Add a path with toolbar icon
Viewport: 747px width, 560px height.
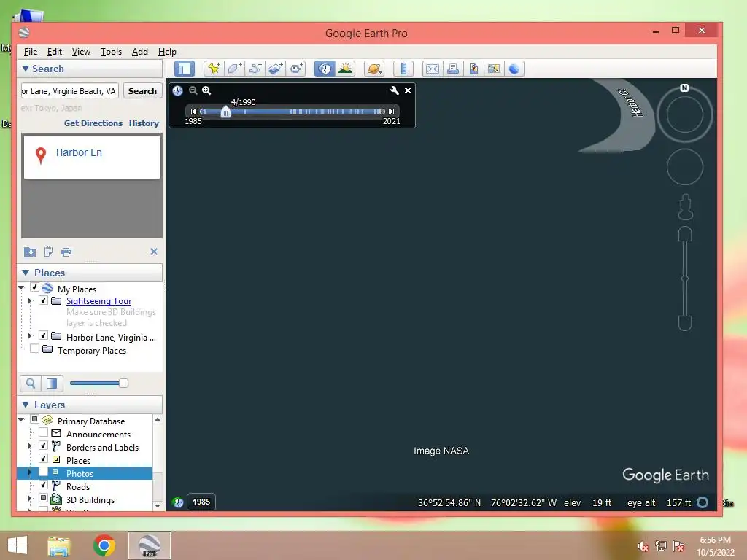pyautogui.click(x=255, y=69)
